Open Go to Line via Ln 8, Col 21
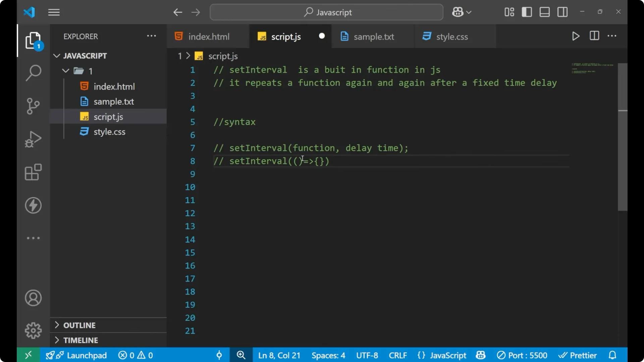644x362 pixels. click(x=279, y=355)
